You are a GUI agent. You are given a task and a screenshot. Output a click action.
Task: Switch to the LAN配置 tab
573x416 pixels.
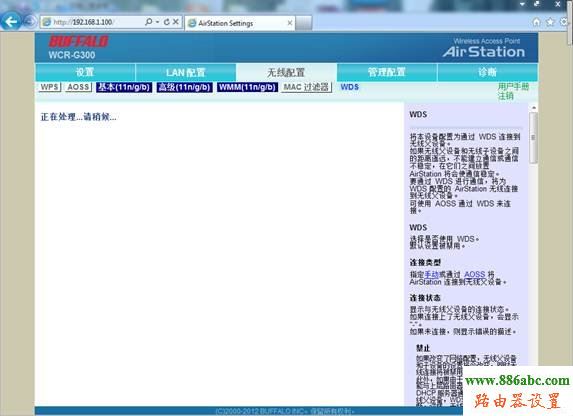(186, 72)
